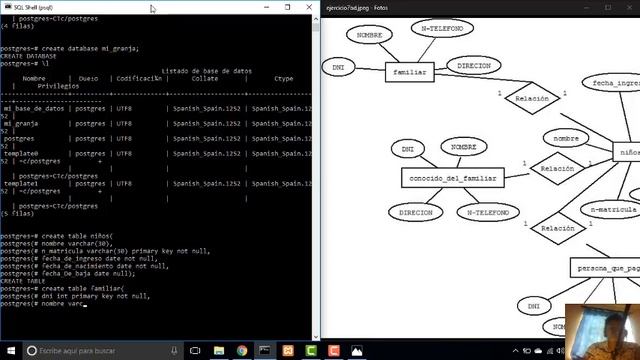Click the 'familiar' entity box in diagram
This screenshot has height=360, width=640.
pyautogui.click(x=409, y=72)
